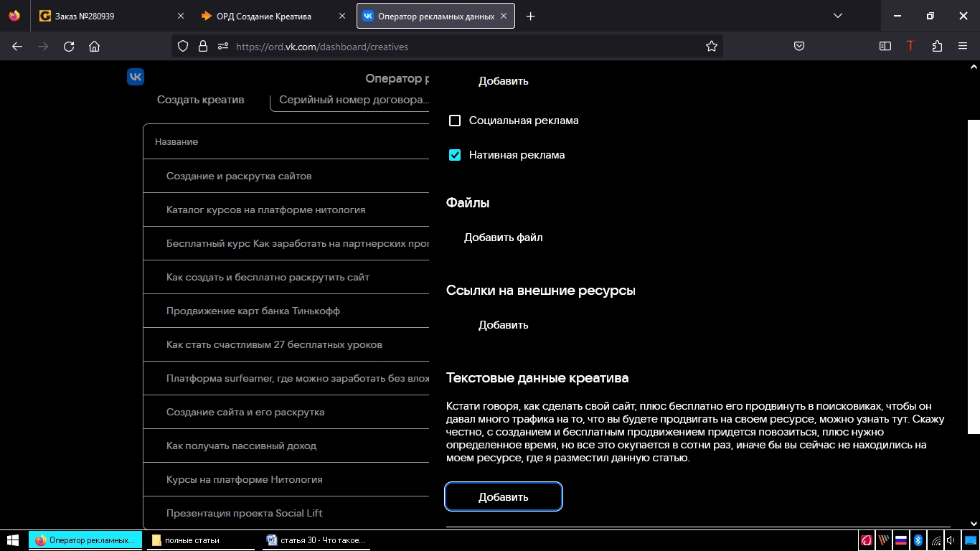The image size is (980, 551).
Task: Open 'Продвижение карт банка Тинькофф' row
Action: coord(286,311)
